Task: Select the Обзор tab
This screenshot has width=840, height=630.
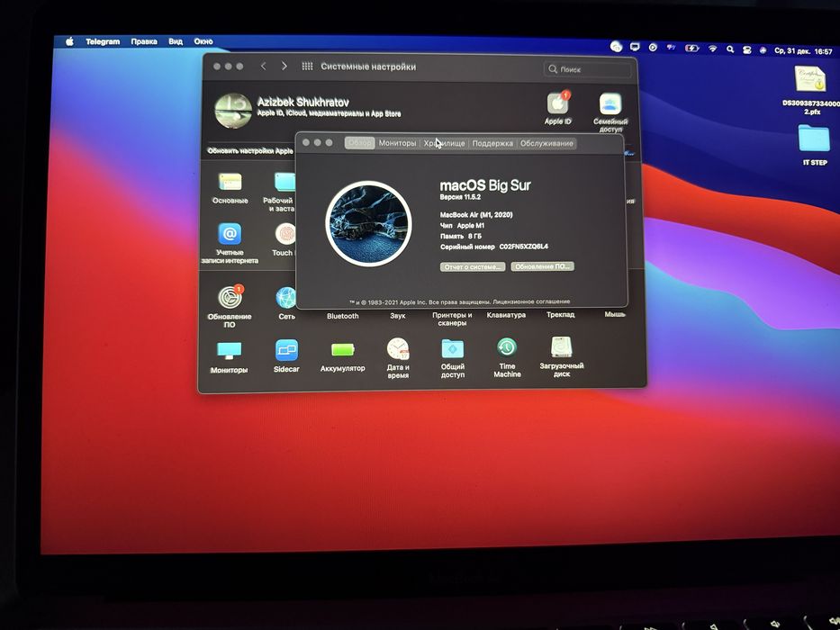Action: coord(359,143)
